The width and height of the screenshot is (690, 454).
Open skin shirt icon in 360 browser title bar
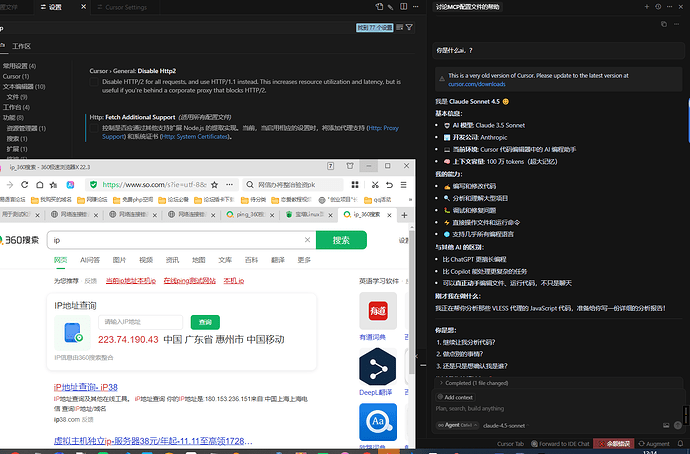(x=350, y=166)
